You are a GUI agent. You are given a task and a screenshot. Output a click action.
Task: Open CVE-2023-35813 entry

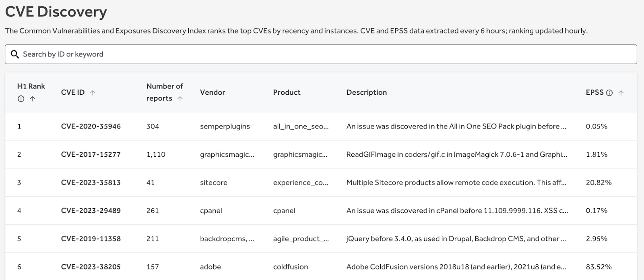pyautogui.click(x=91, y=183)
